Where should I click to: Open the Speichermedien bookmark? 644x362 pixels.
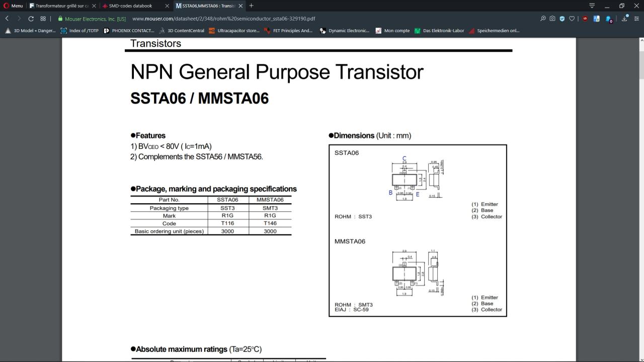[x=494, y=31]
